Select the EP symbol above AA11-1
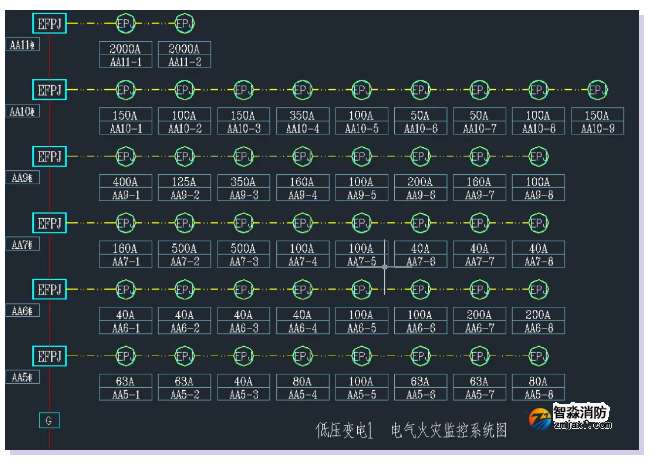This screenshot has height=460, width=654. point(125,23)
